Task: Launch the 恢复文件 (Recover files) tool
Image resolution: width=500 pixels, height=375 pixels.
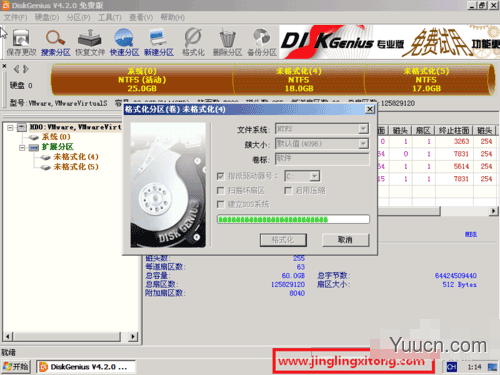Action: pyautogui.click(x=90, y=42)
